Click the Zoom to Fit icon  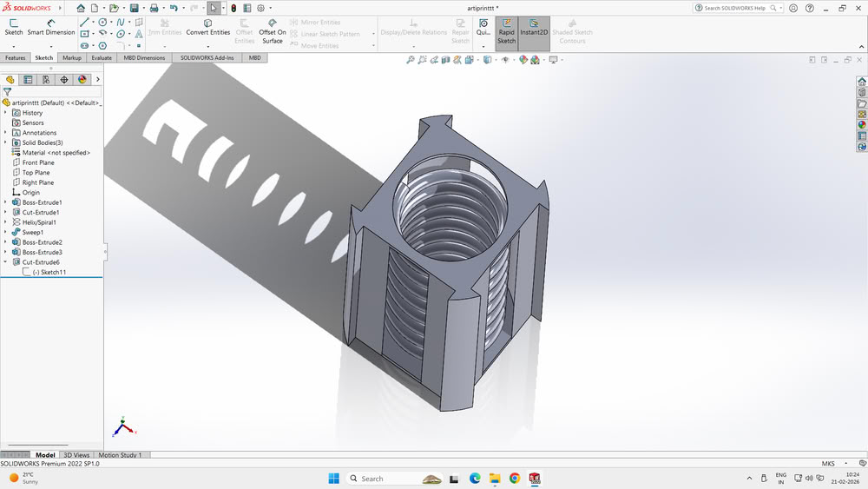(x=411, y=60)
